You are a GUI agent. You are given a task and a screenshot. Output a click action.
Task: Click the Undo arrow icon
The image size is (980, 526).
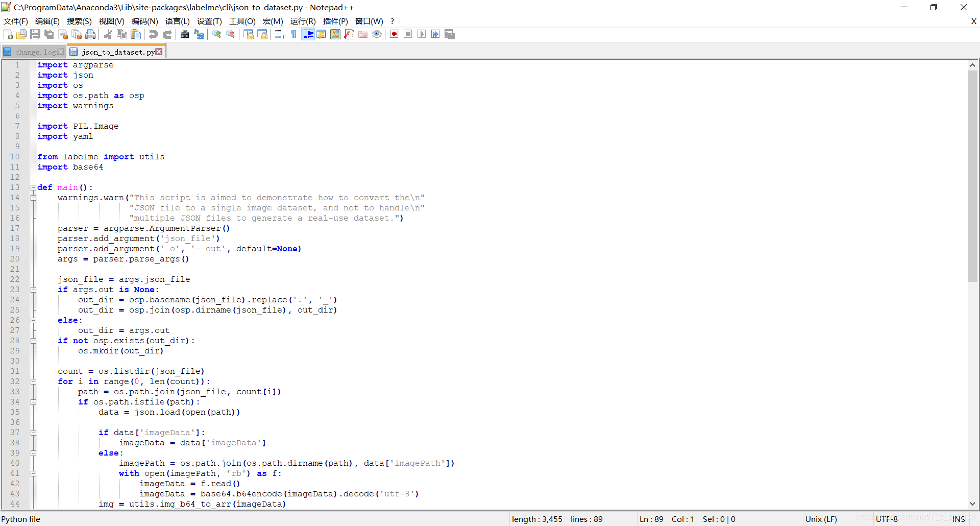tap(153, 34)
